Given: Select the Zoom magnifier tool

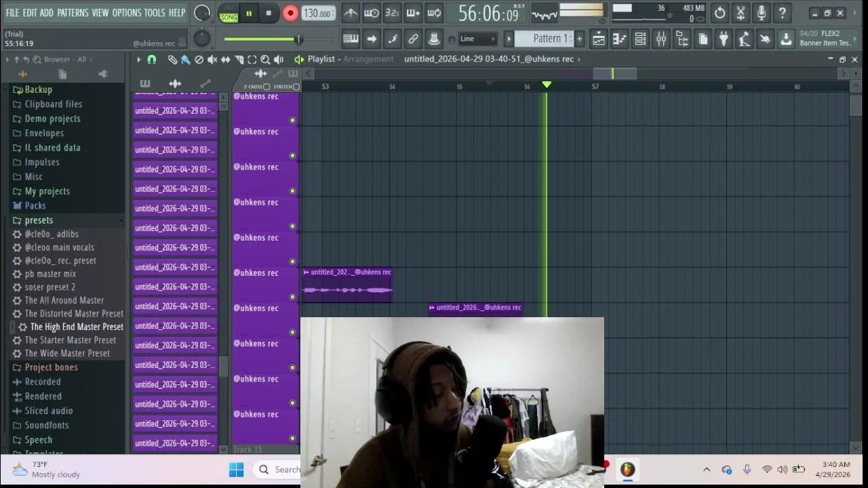Looking at the screenshot, I should tap(265, 60).
